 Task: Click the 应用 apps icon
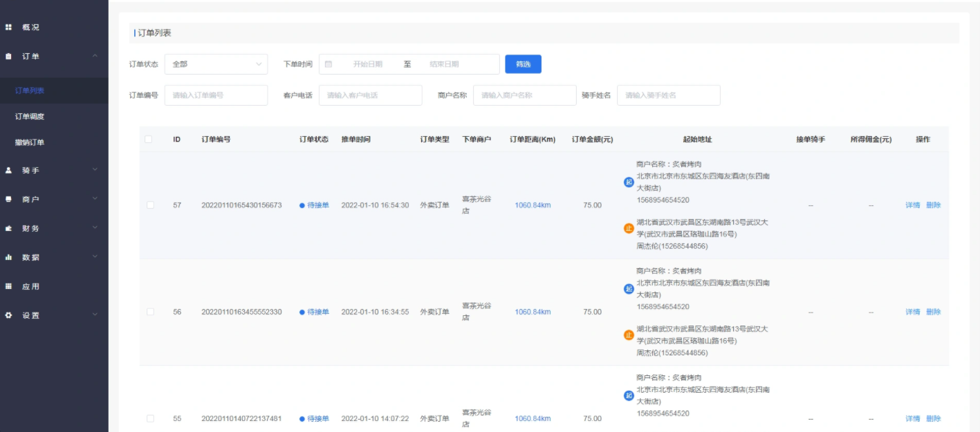click(9, 286)
